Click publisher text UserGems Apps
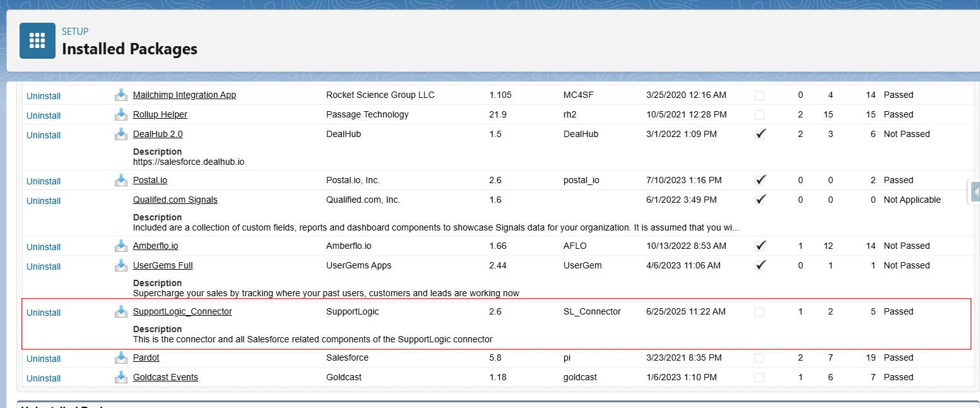 (x=358, y=265)
